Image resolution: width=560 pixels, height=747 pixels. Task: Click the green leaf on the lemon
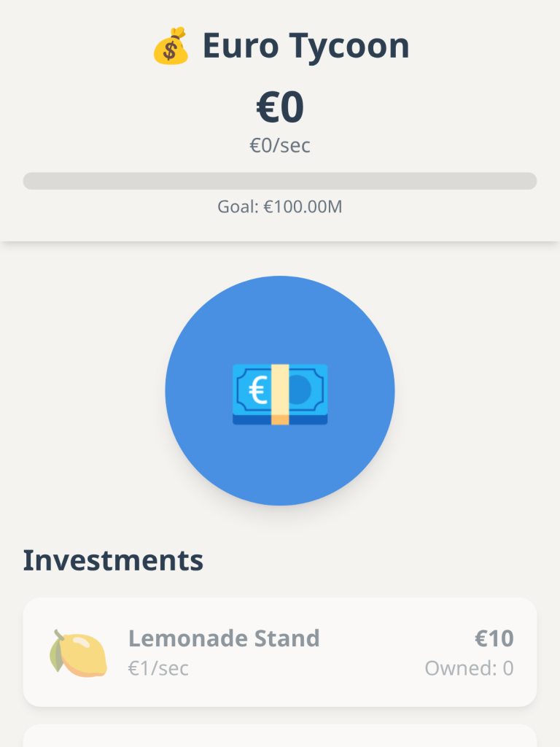[x=57, y=651]
